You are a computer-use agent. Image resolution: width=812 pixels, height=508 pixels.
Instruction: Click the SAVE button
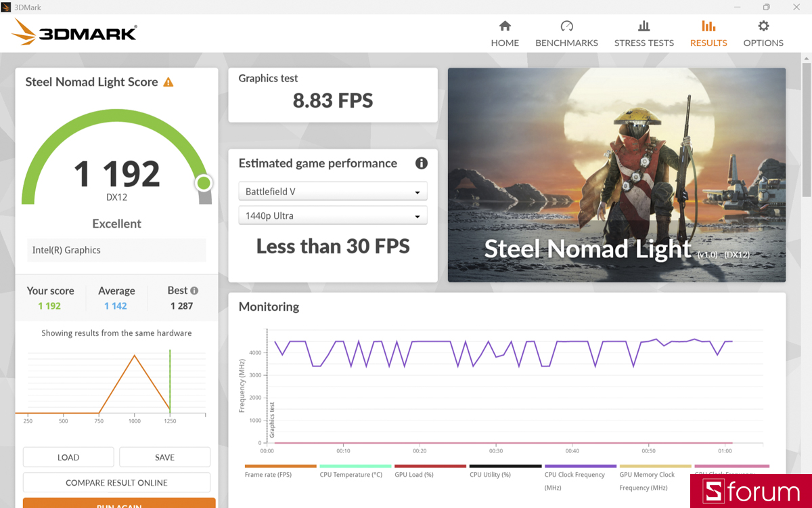click(164, 457)
